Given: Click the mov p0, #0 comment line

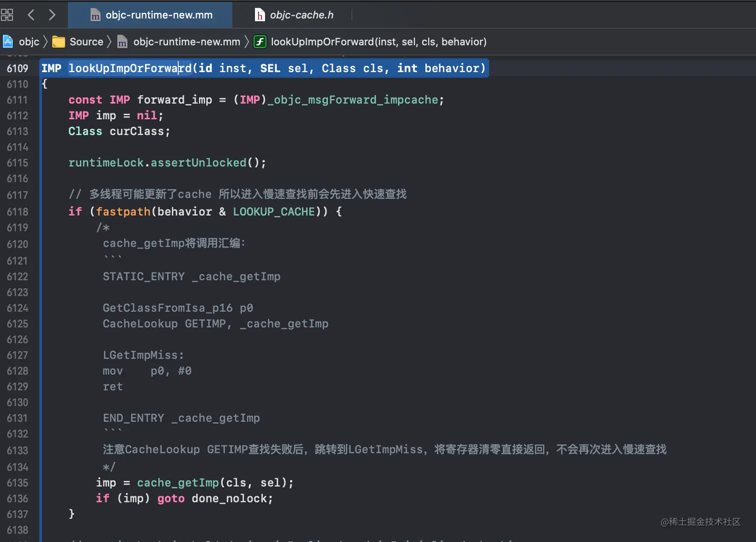Looking at the screenshot, I should [147, 371].
